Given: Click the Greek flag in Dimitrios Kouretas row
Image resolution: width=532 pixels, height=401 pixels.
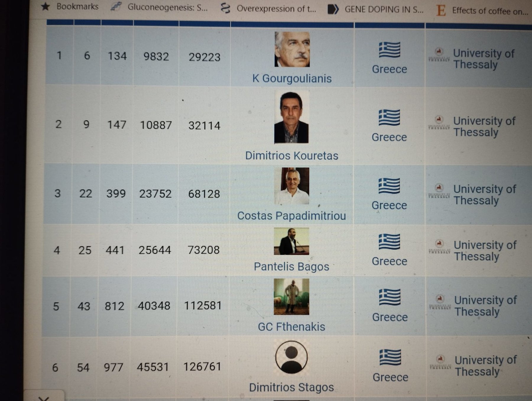Looking at the screenshot, I should [389, 117].
